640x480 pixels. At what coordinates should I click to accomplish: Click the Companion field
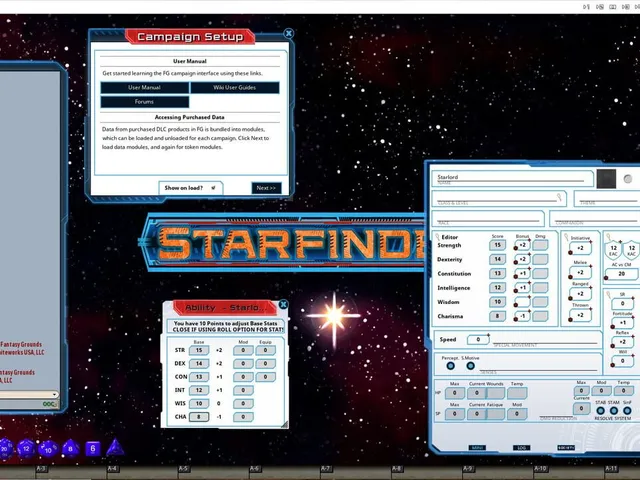[597, 219]
